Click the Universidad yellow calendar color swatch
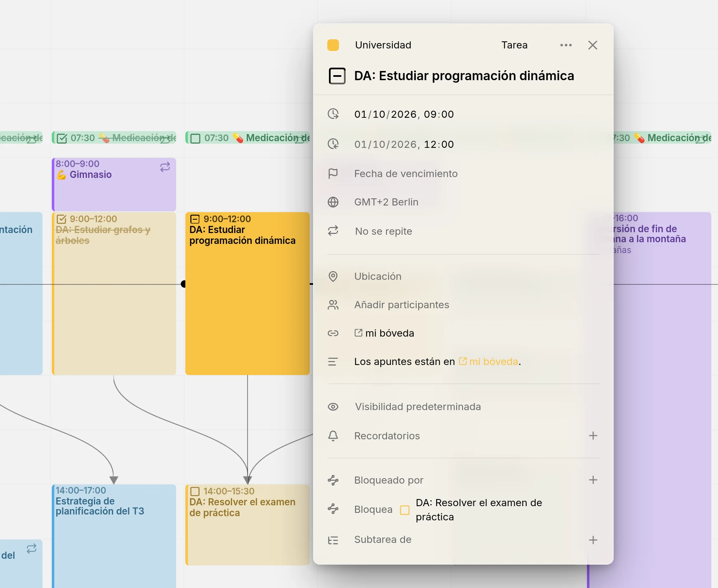718x588 pixels. point(333,45)
